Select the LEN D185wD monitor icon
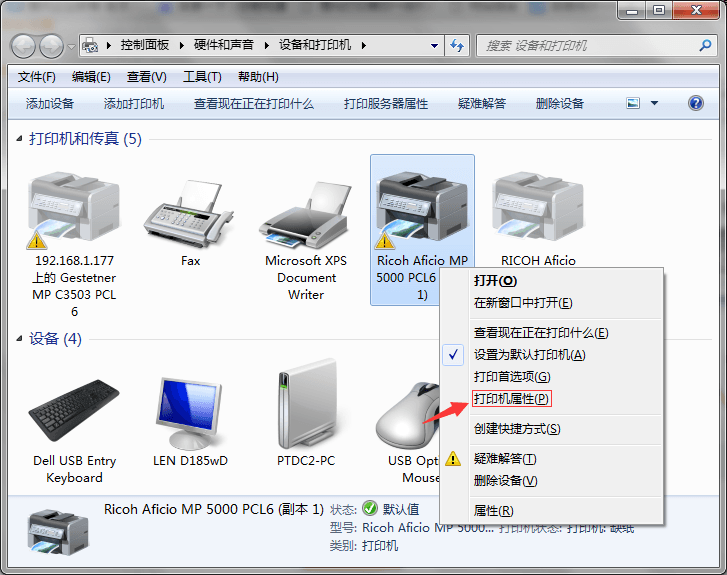The height and width of the screenshot is (575, 727). pos(190,412)
